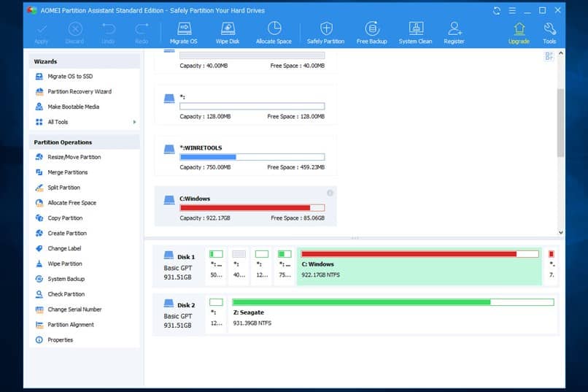Click the Partition Operations section header
Viewport: 588px width, 392px height.
tap(85, 142)
